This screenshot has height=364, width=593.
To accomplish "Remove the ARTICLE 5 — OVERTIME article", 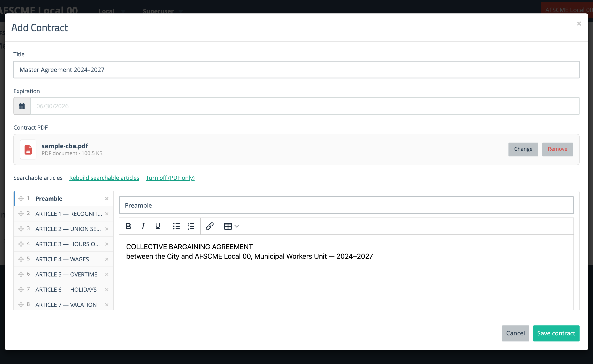I will tap(107, 275).
